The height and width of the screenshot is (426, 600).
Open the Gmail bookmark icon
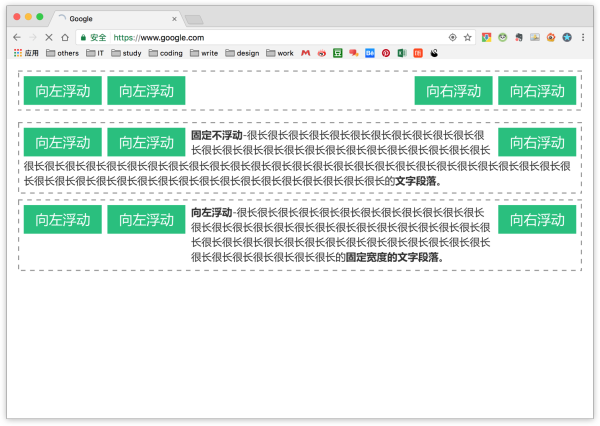pyautogui.click(x=305, y=53)
